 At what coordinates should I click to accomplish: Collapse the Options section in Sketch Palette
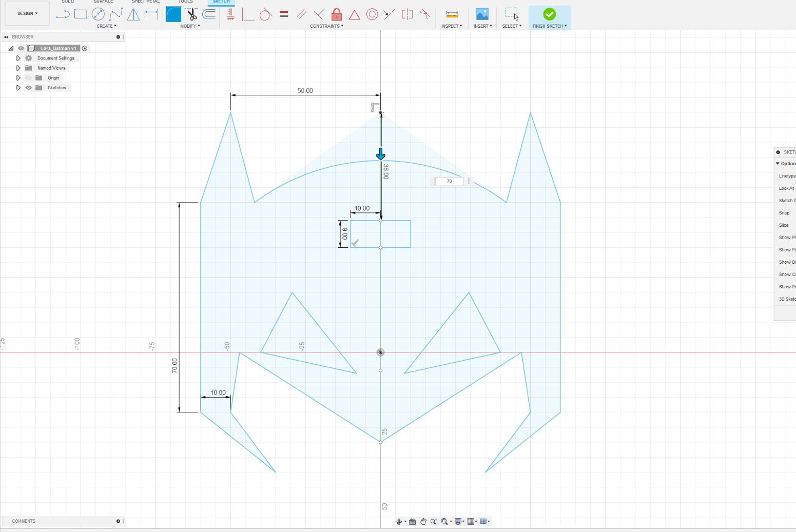[x=778, y=164]
